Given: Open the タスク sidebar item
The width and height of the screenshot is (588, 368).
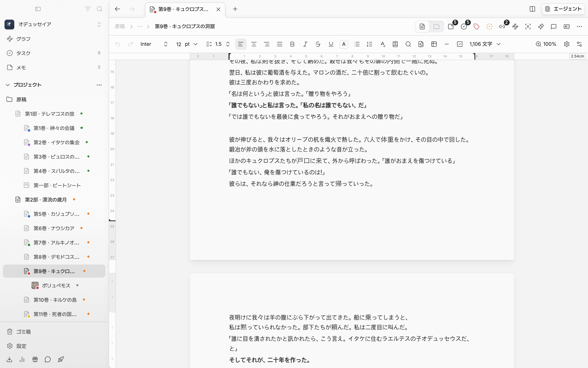Looking at the screenshot, I should pos(54,53).
